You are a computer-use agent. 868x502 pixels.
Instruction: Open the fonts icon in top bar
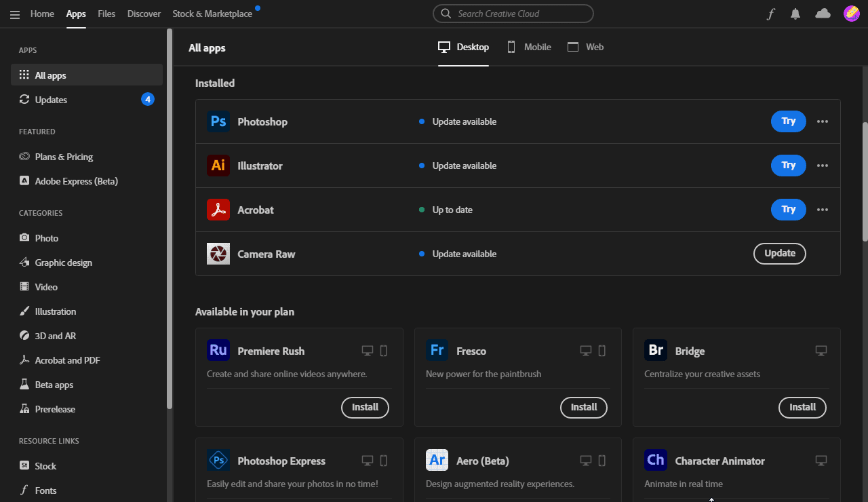(770, 14)
